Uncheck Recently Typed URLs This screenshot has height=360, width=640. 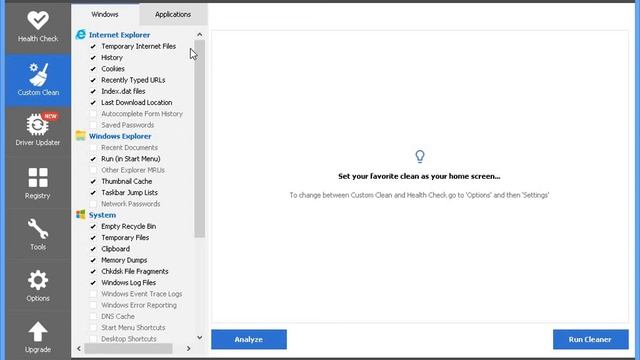[x=93, y=80]
